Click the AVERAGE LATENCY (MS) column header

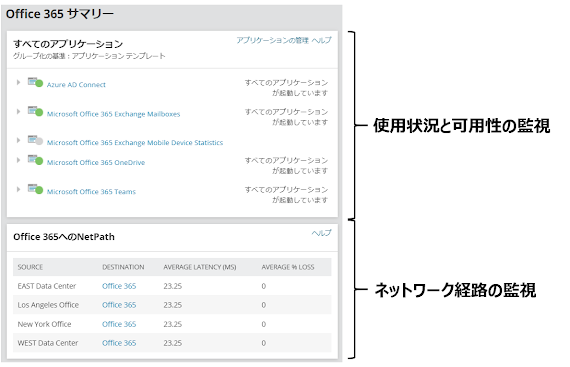point(200,267)
